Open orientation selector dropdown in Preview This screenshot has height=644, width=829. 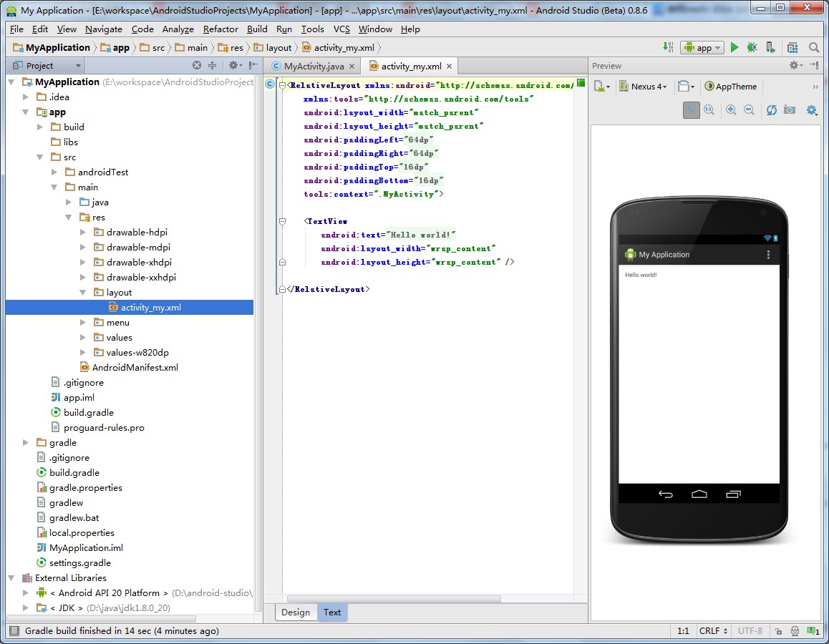point(687,87)
